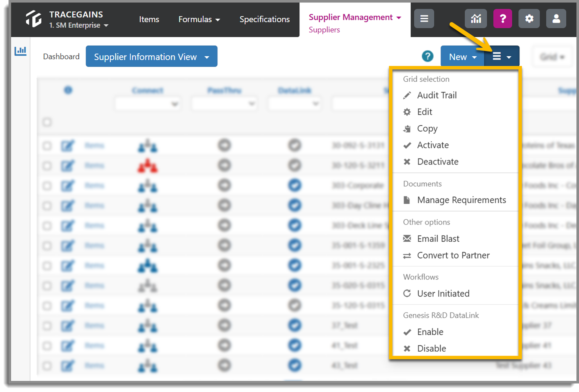Click the X icon beside Disable

point(407,349)
